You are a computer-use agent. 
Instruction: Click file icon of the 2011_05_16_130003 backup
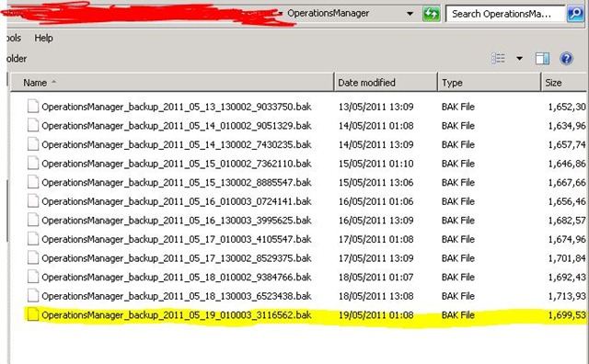[x=33, y=220]
